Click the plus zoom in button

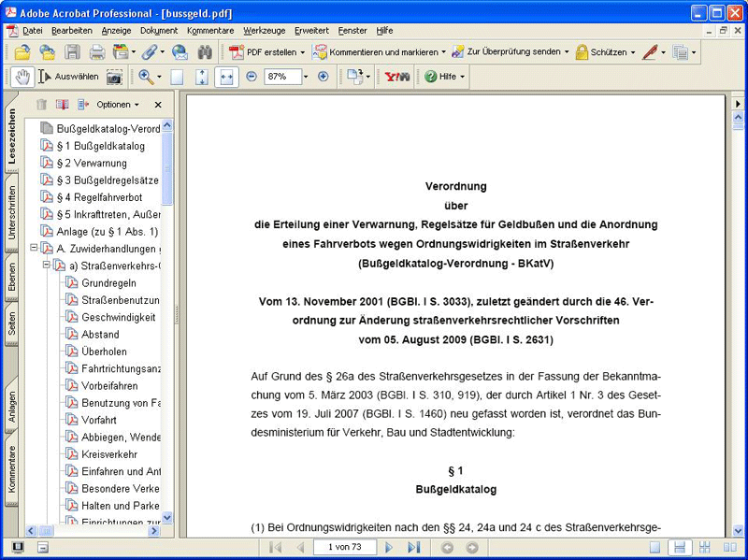click(x=323, y=77)
